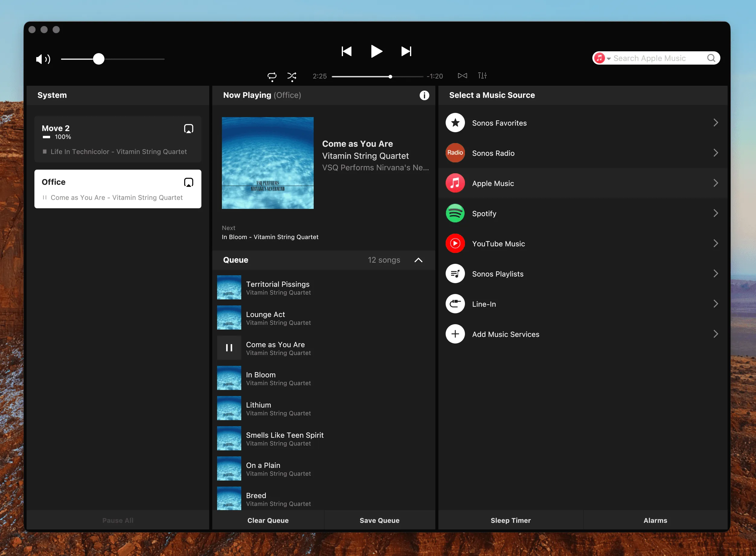Click the Add Music Services plus icon
This screenshot has height=556, width=756.
(x=455, y=334)
